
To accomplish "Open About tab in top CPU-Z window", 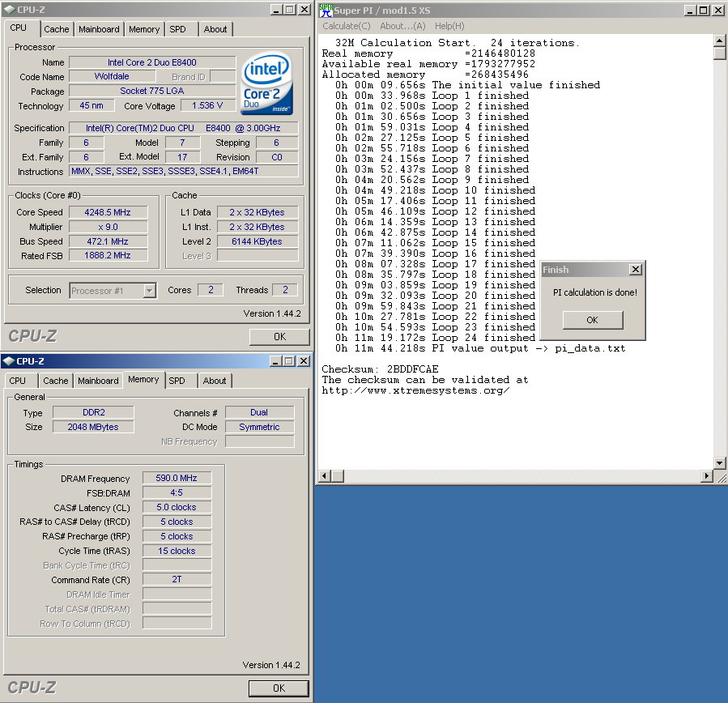I will pyautogui.click(x=215, y=29).
